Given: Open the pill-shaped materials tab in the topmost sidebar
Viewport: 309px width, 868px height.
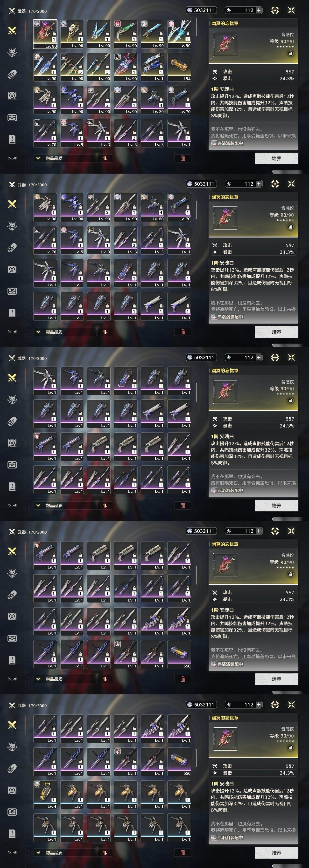Looking at the screenshot, I should 12,74.
